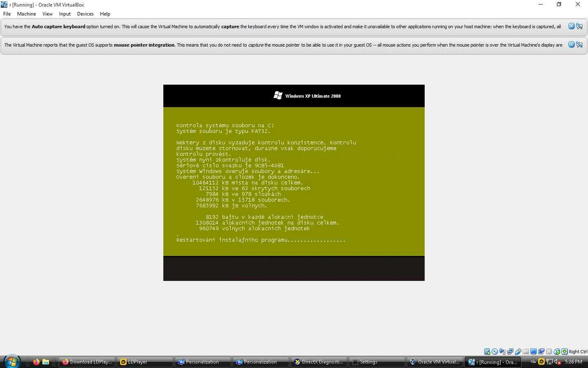Click the 5:26 PM system clock

[x=574, y=362]
